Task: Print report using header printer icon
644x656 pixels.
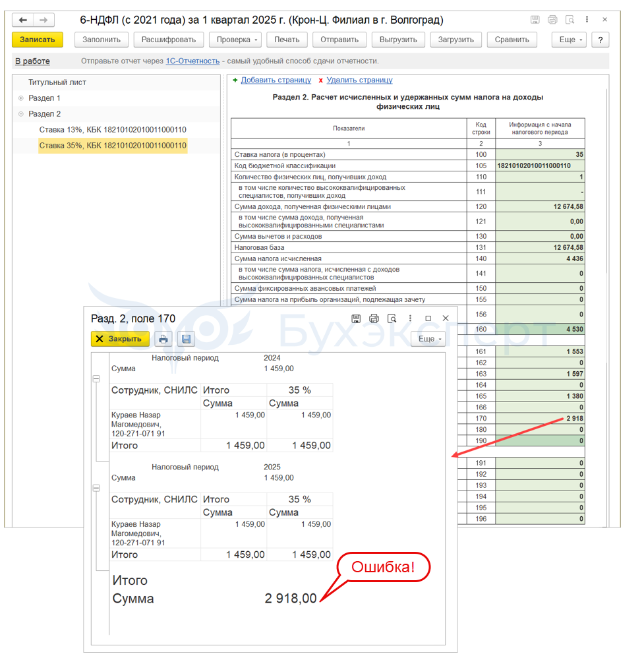Action: [x=552, y=20]
